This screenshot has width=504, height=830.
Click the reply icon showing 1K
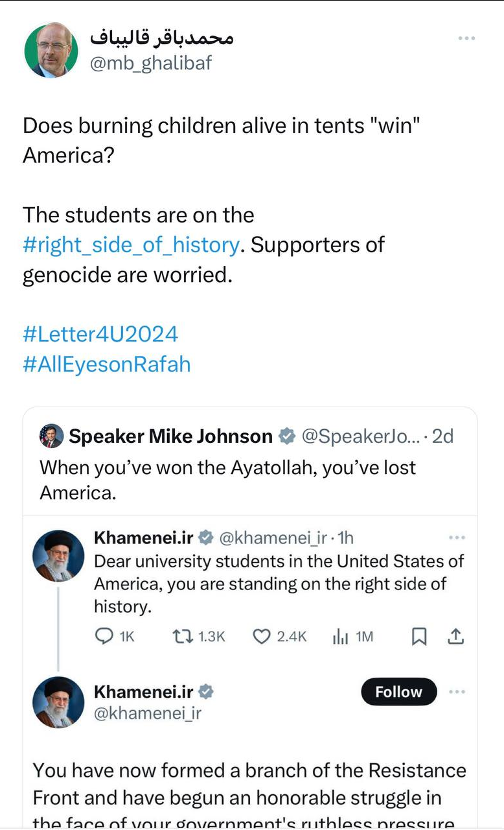point(104,637)
